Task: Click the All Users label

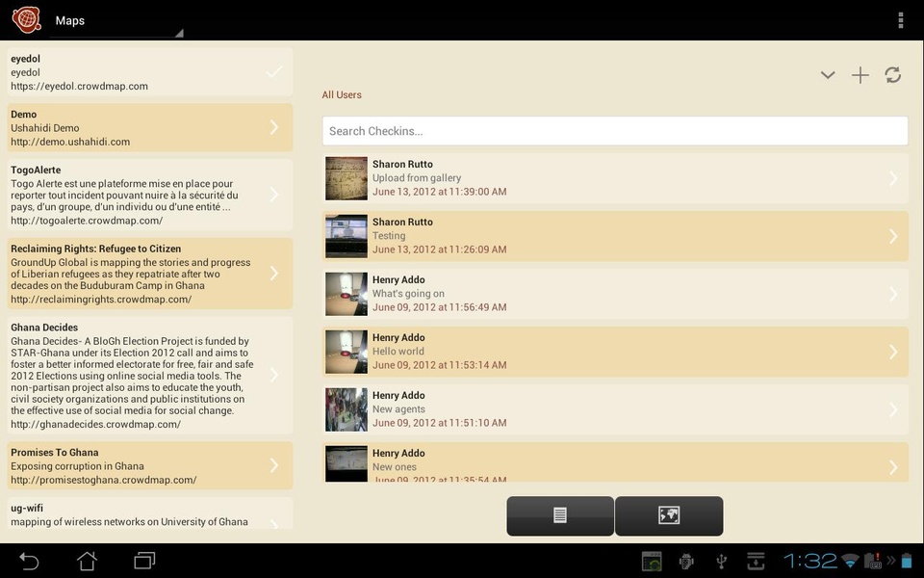Action: (342, 95)
